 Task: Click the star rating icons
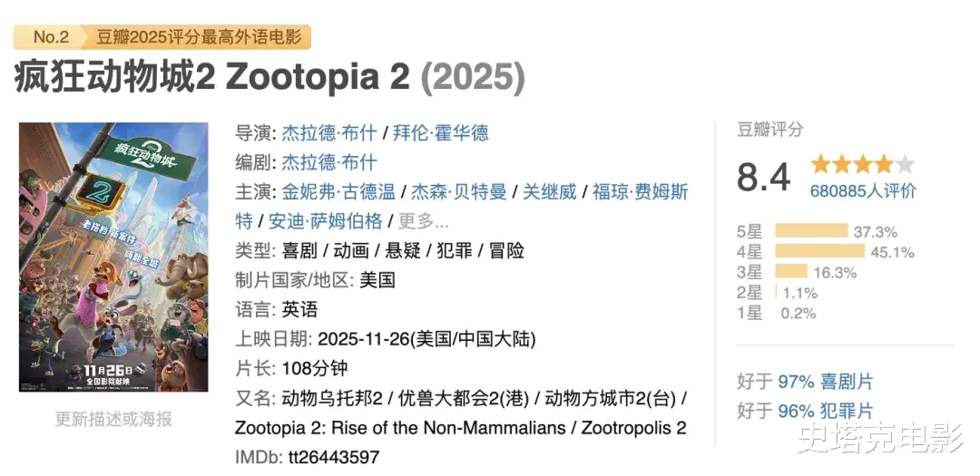tap(862, 165)
